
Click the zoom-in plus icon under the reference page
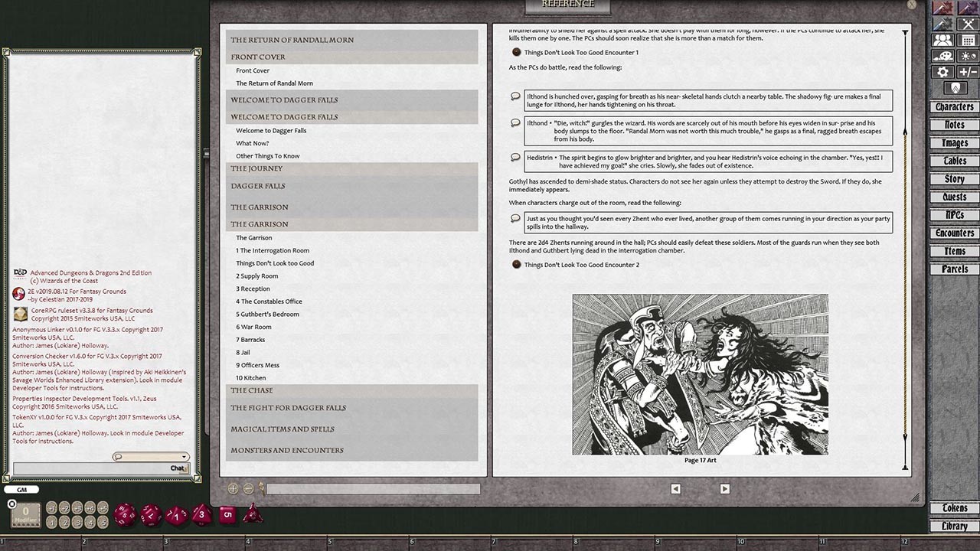232,487
